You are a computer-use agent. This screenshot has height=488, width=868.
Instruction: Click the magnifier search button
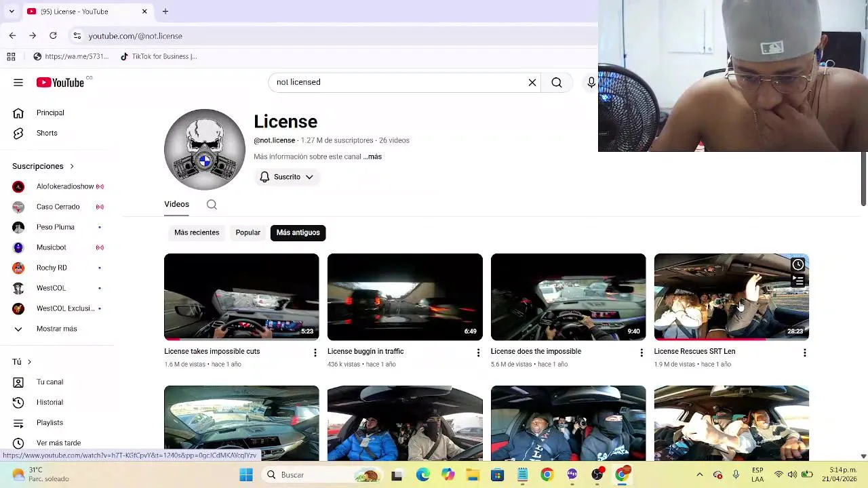click(x=557, y=83)
